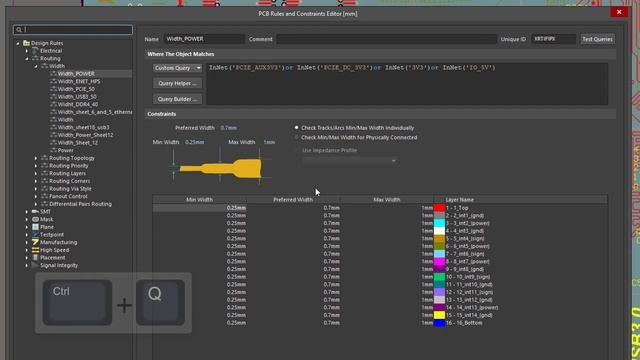Click the Unique ID field
The image size is (640, 360).
tap(553, 39)
